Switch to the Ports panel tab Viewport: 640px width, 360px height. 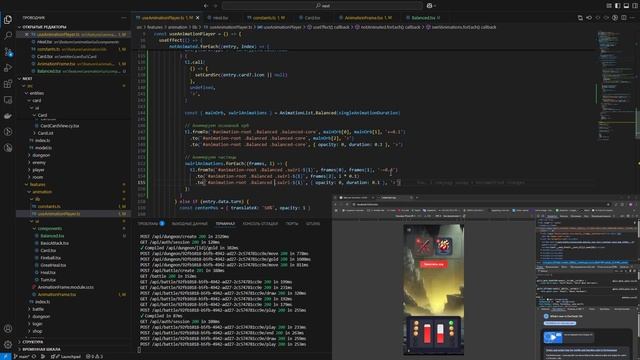[x=291, y=224]
